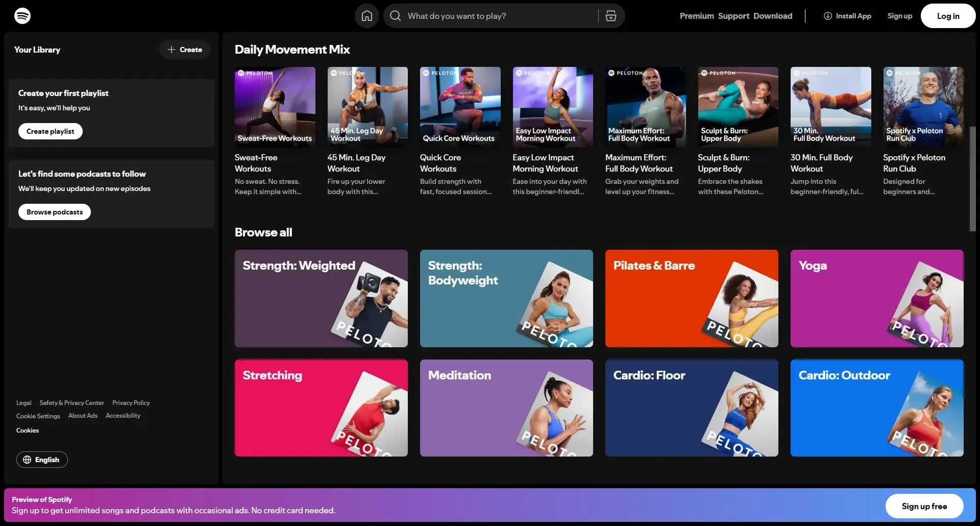Click the main content vertical scrollbar
The image size is (980, 526).
[x=972, y=179]
